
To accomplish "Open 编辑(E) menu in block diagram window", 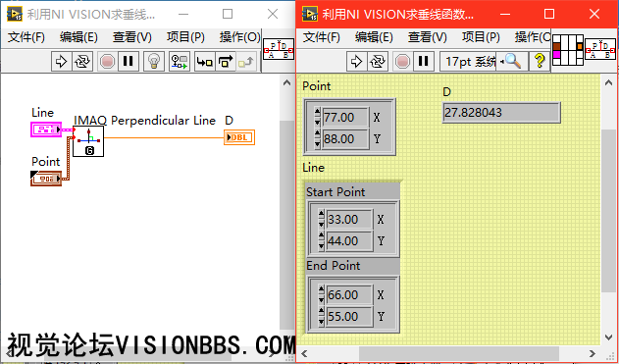I will click(x=78, y=37).
